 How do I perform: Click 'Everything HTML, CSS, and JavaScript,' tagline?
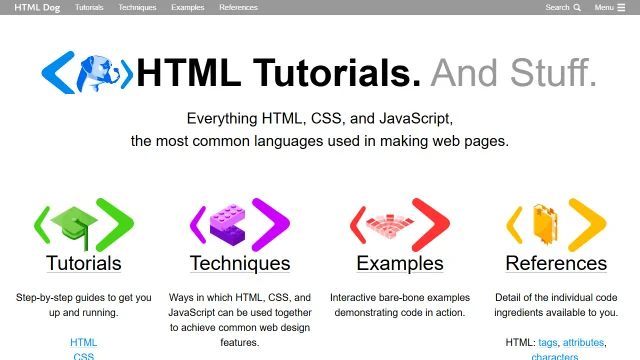tap(320, 118)
